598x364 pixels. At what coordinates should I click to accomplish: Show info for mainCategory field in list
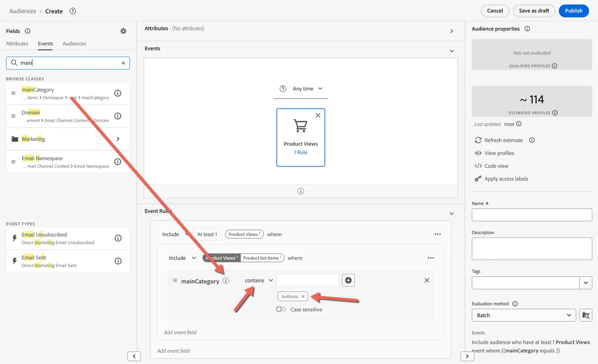point(118,93)
